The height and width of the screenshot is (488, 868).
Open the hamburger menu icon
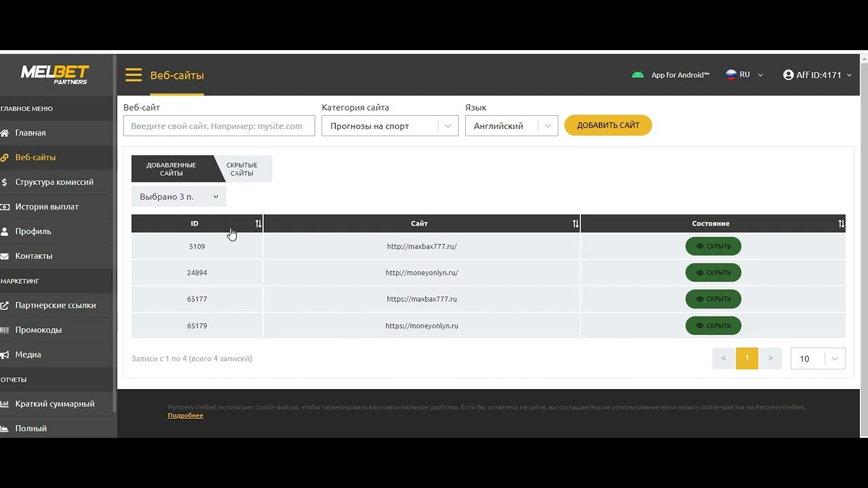(x=134, y=75)
